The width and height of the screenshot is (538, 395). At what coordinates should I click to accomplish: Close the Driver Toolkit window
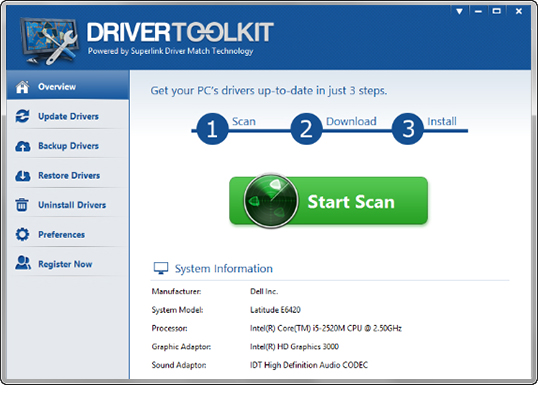(x=519, y=11)
